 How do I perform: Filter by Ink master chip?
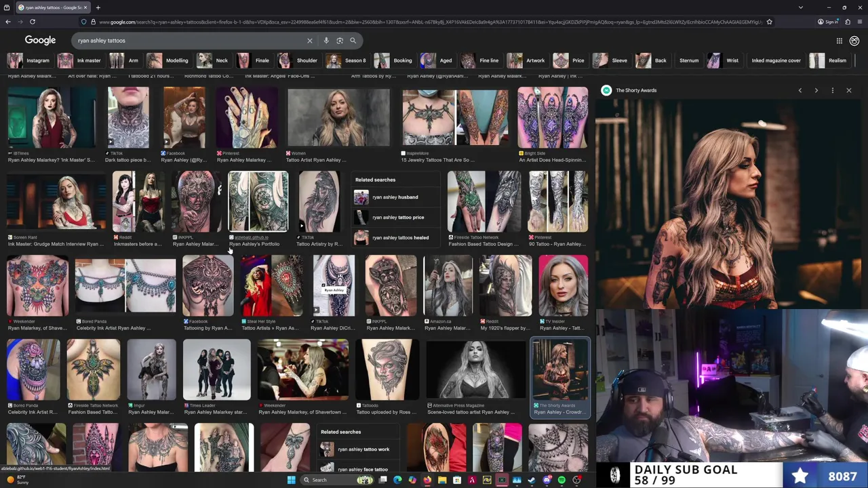[80, 60]
